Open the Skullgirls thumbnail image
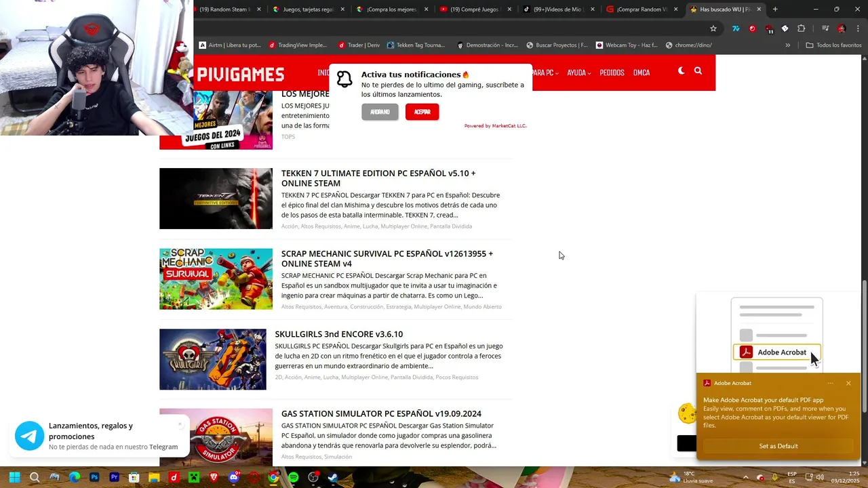The width and height of the screenshot is (868, 488). (213, 359)
